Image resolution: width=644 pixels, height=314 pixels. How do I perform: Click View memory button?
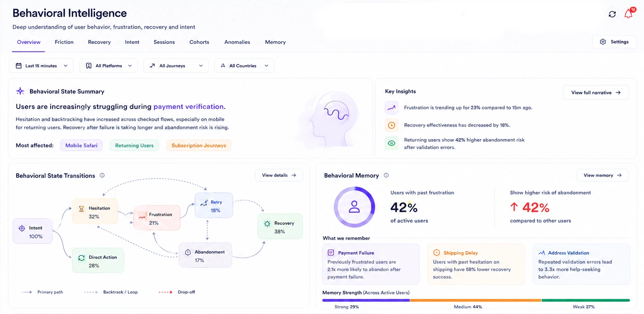(x=603, y=175)
